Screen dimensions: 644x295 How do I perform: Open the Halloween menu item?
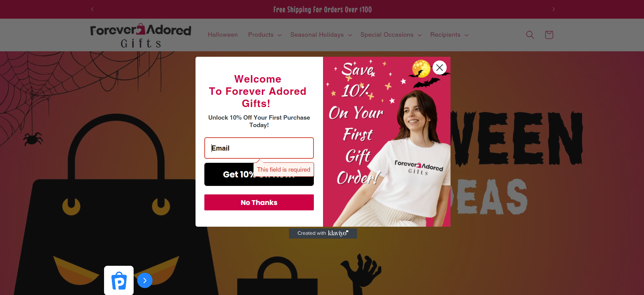[x=223, y=35]
